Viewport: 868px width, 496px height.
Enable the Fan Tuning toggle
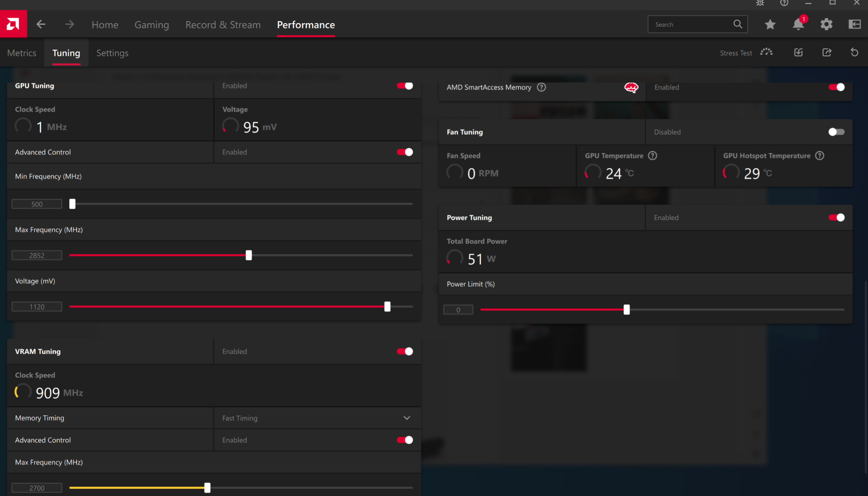(836, 132)
